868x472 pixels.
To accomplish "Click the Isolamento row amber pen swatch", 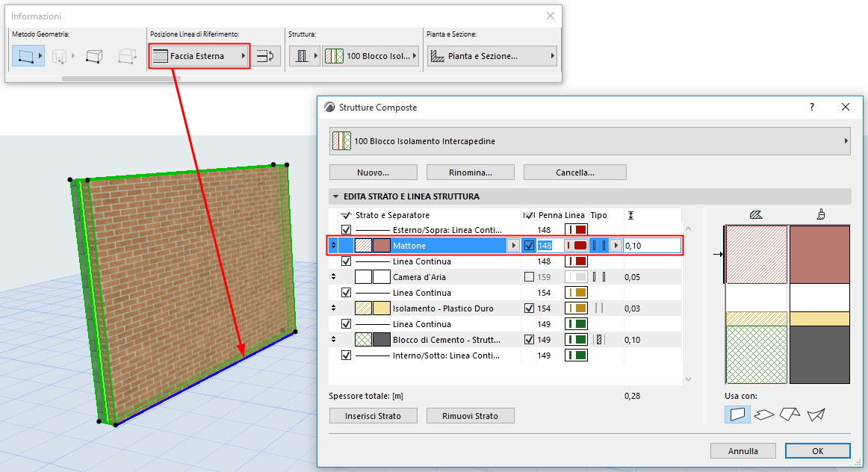I will [576, 308].
